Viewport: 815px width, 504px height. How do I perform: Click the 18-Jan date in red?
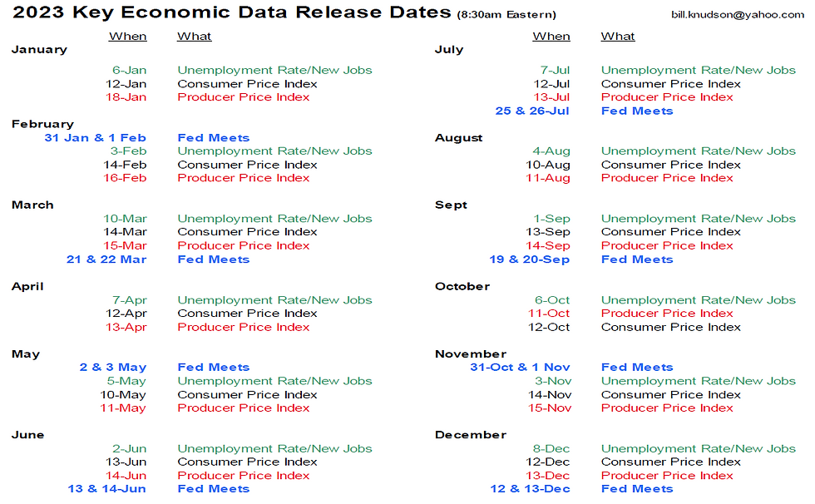click(126, 97)
